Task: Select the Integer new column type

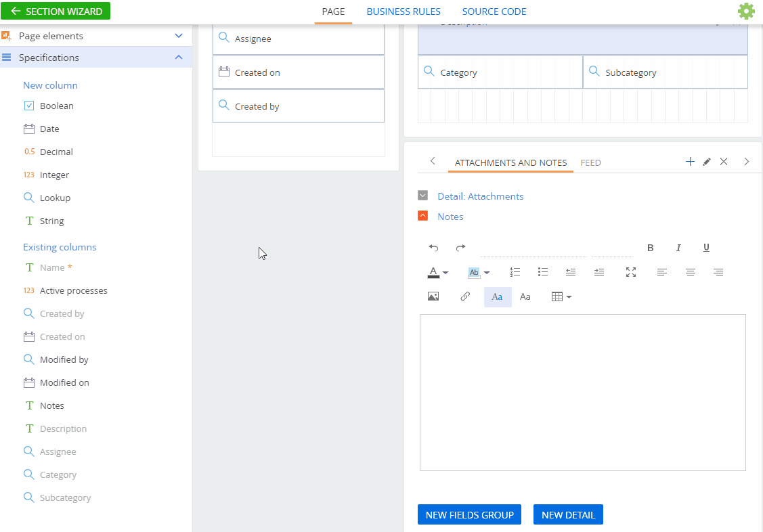Action: (46, 175)
